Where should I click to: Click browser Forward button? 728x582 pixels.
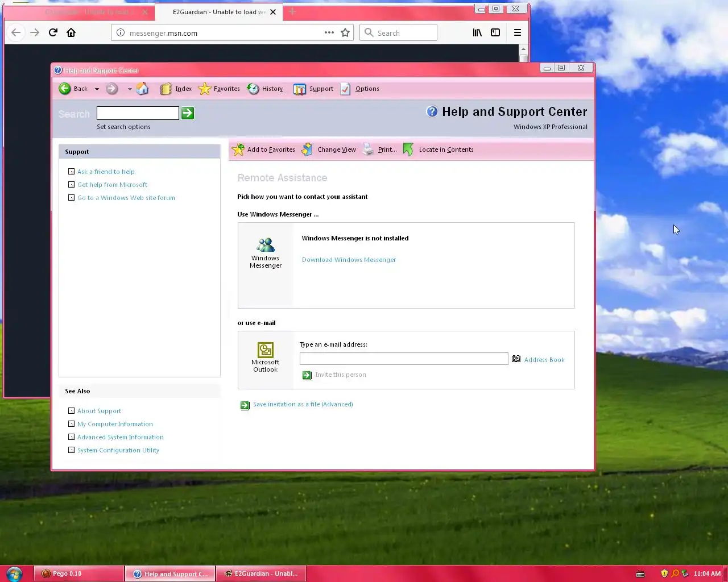click(x=35, y=32)
